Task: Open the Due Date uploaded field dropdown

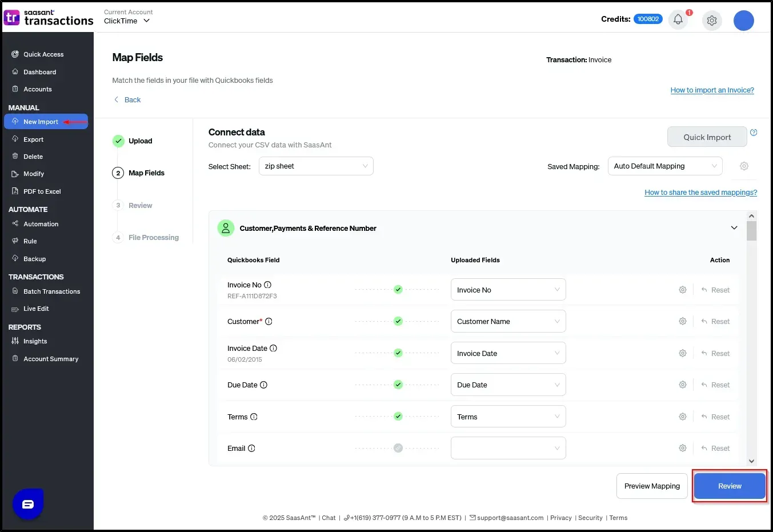Action: 508,385
